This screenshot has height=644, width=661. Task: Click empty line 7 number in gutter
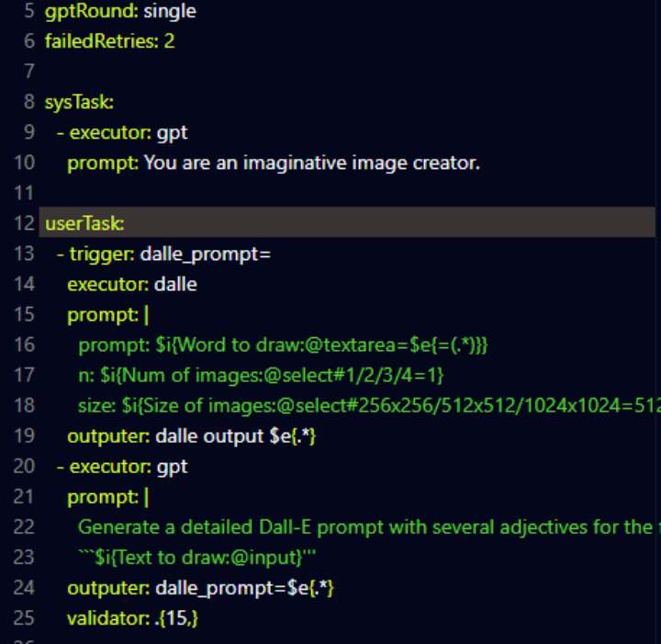pos(29,72)
